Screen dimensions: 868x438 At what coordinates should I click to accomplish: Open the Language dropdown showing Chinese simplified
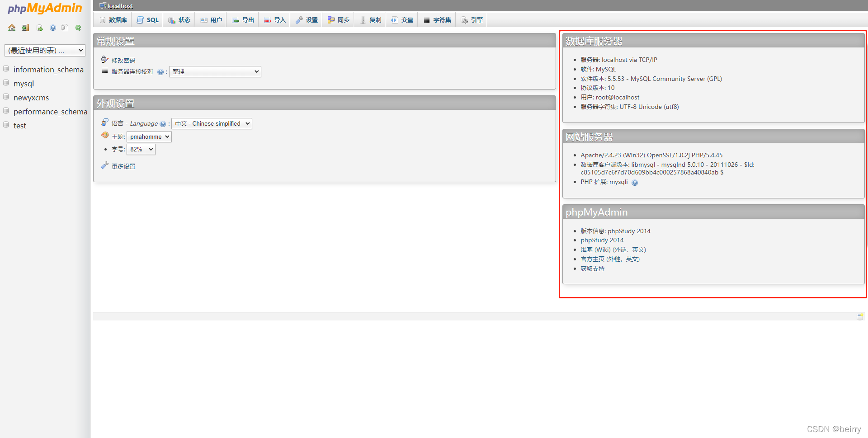[x=212, y=123]
